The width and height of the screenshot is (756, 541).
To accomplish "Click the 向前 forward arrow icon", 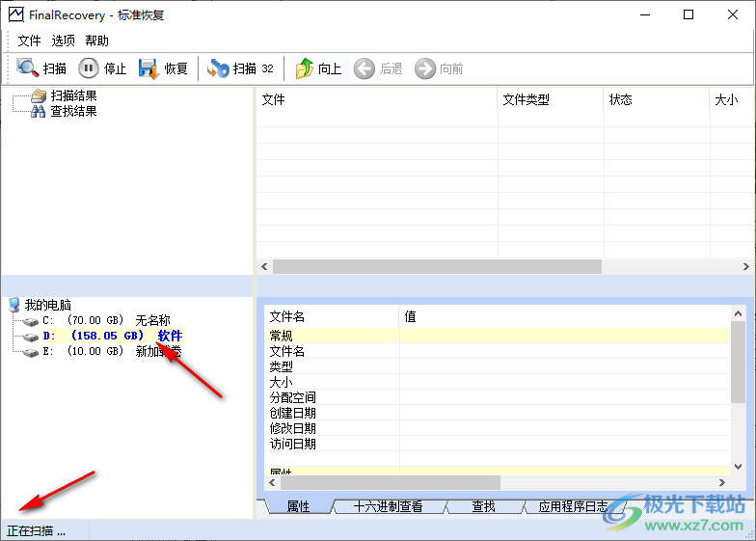I will [424, 68].
